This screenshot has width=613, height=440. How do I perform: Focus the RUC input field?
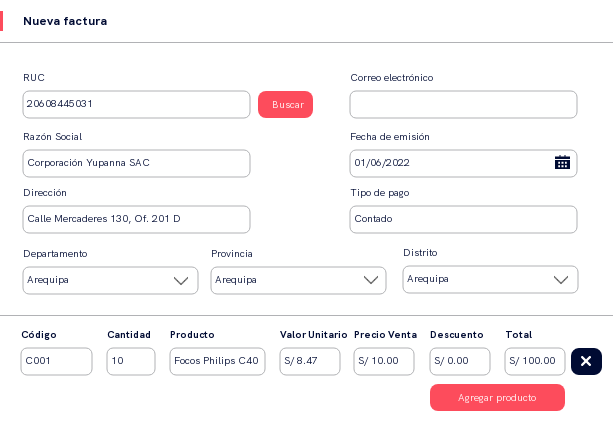(x=136, y=104)
